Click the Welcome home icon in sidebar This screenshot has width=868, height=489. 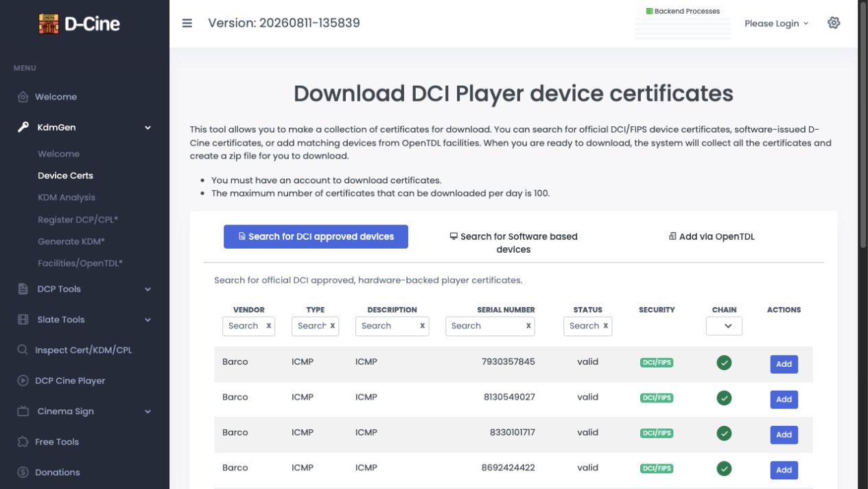[x=23, y=97]
